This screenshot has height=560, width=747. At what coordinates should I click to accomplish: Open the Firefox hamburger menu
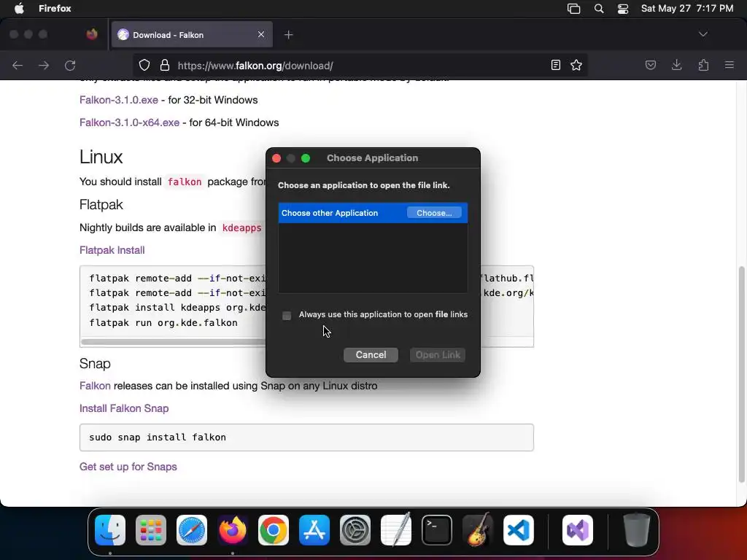click(729, 65)
